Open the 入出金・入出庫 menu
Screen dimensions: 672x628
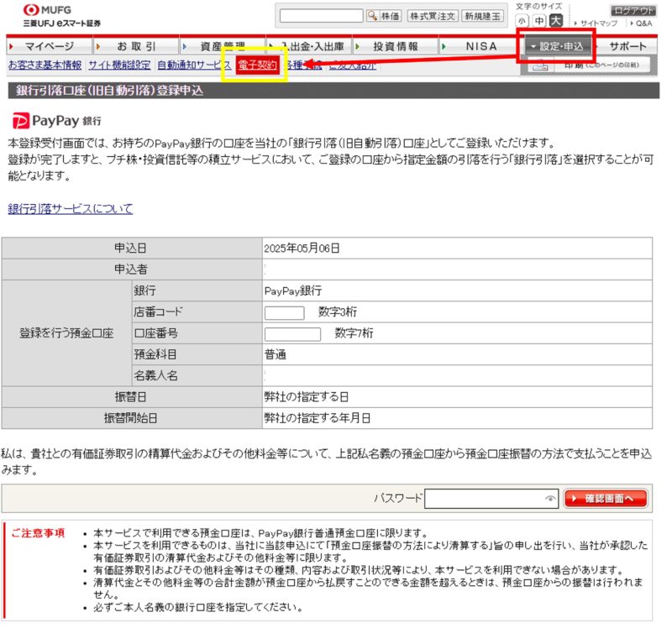click(309, 46)
